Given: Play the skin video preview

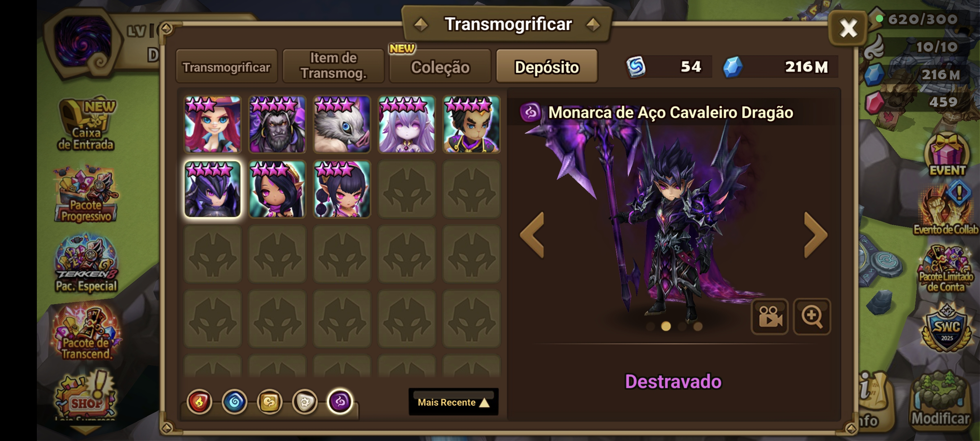Looking at the screenshot, I should pos(770,316).
